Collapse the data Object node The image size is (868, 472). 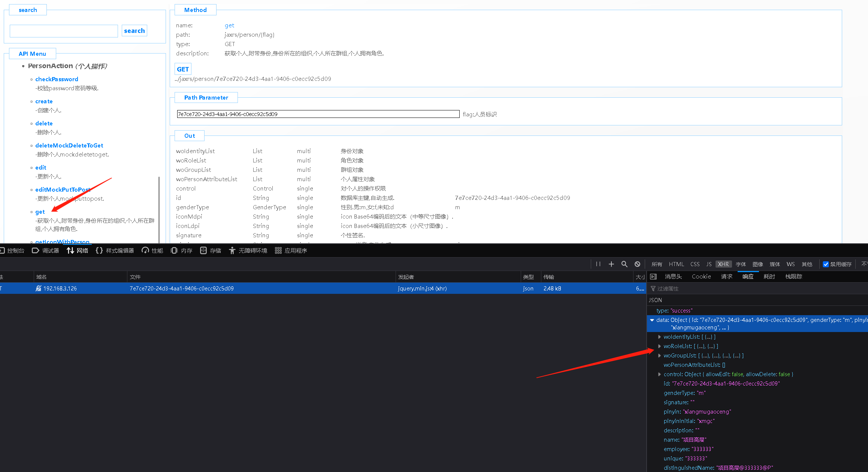coord(652,320)
